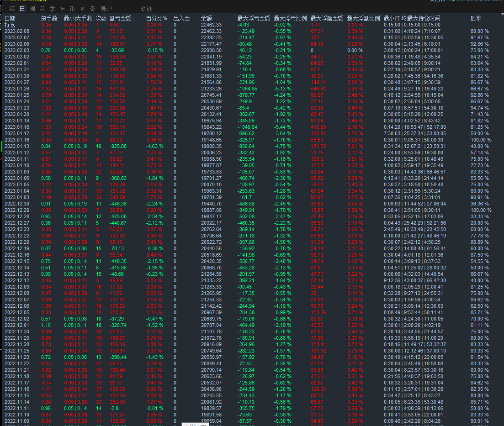Sort by the 日期 column header

(10, 18)
